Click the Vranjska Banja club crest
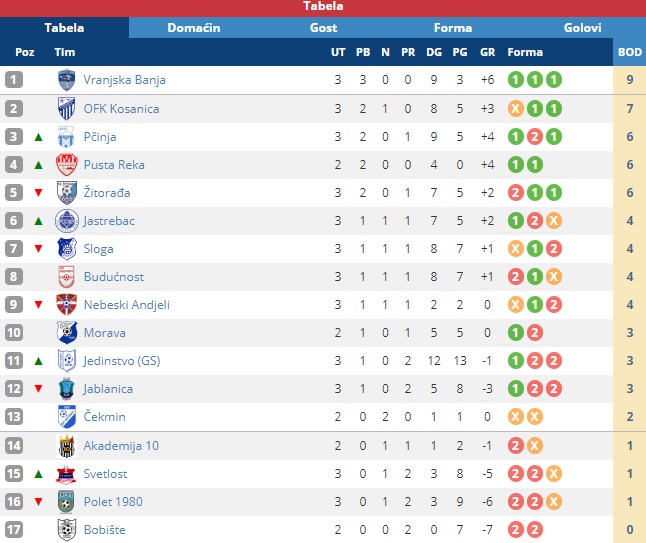 pos(66,80)
